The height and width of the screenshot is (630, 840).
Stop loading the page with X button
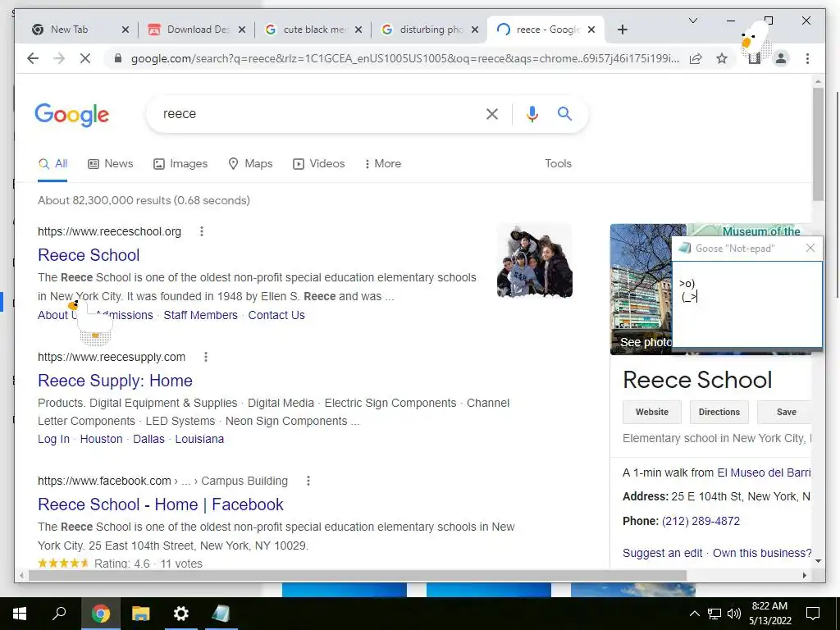85,58
